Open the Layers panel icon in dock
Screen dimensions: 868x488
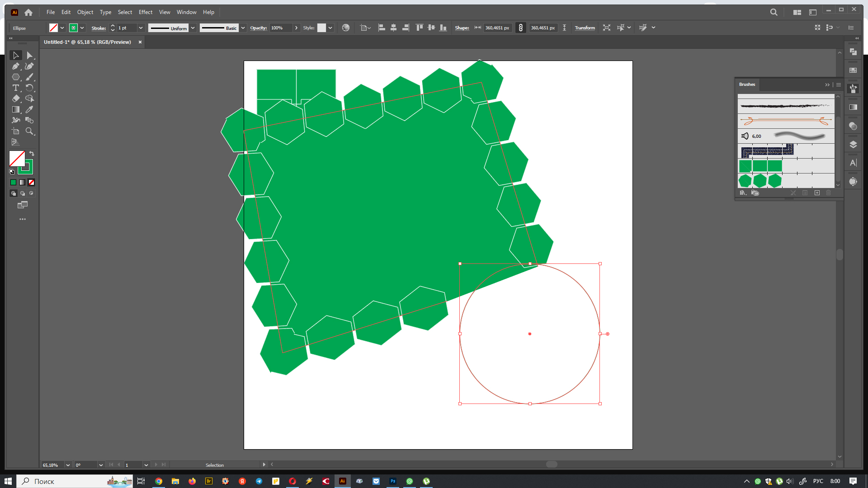pos(853,145)
